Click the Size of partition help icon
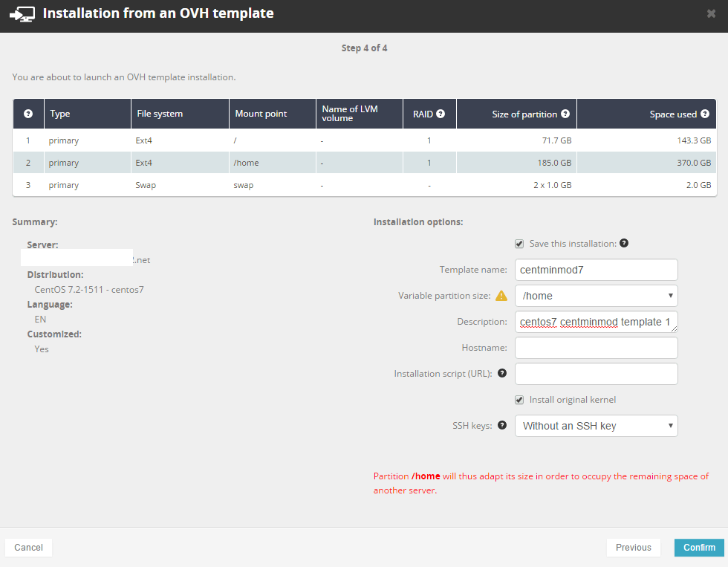Screen dimensions: 728x567 coord(565,114)
